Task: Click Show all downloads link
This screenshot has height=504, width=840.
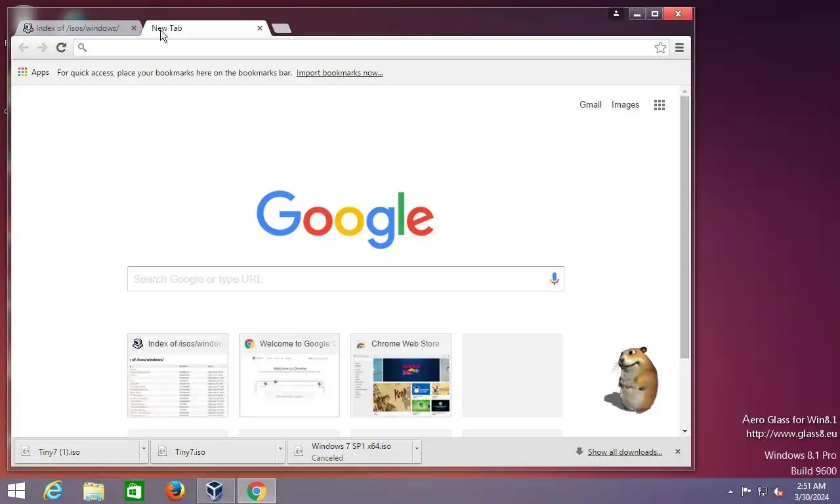Action: point(625,452)
